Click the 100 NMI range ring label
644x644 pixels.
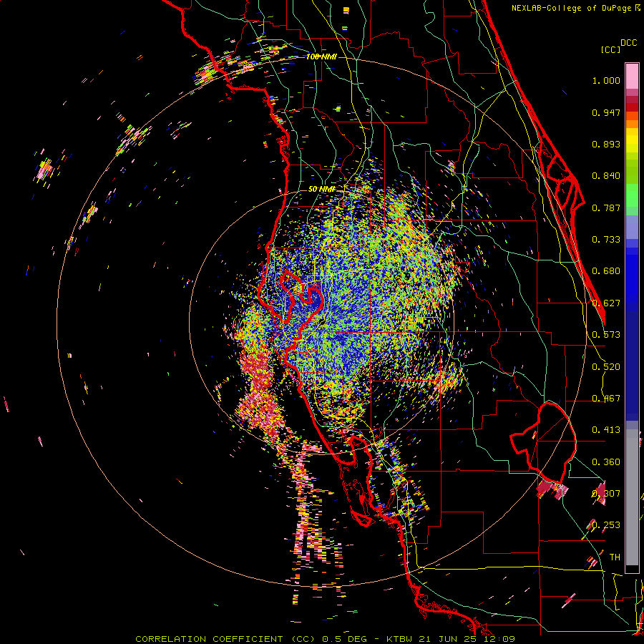tap(321, 57)
